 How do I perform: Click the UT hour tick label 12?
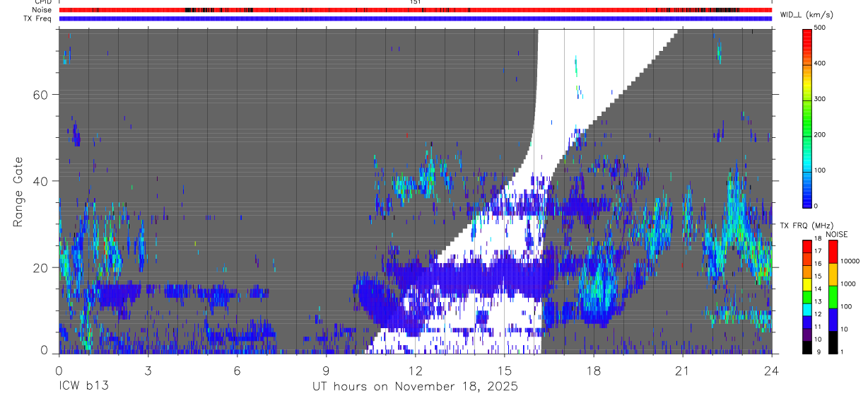[x=416, y=370]
